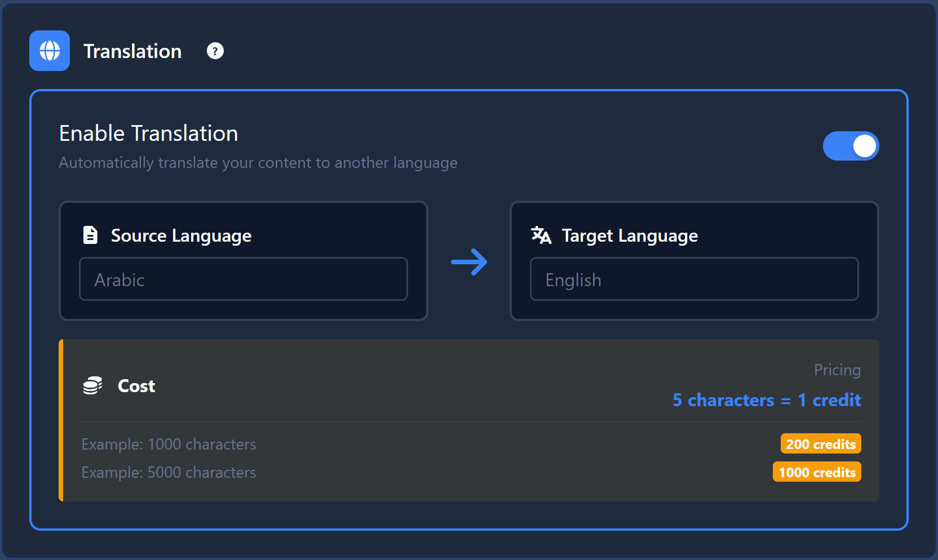The image size is (938, 560).
Task: Click the Translation heading text
Action: (132, 51)
